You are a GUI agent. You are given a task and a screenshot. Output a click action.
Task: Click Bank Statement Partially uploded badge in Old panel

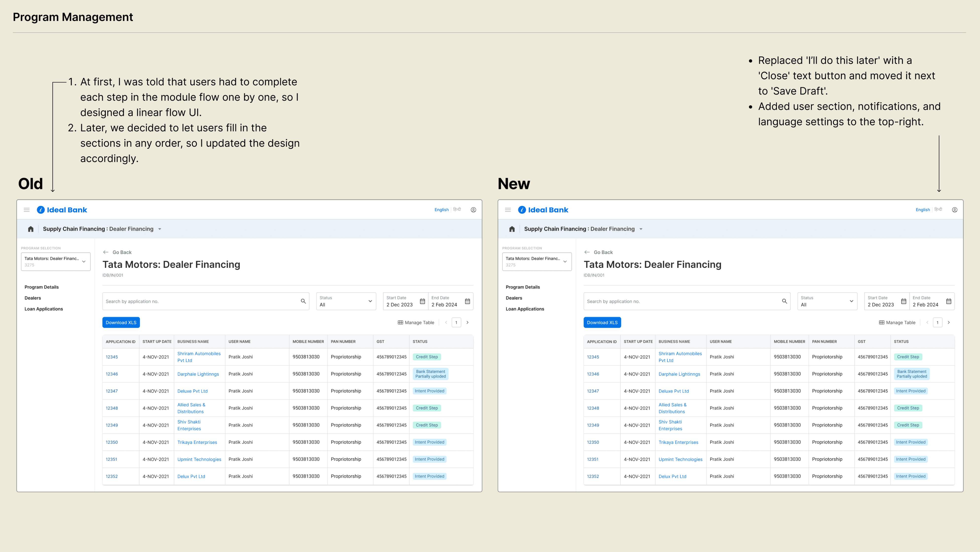430,374
